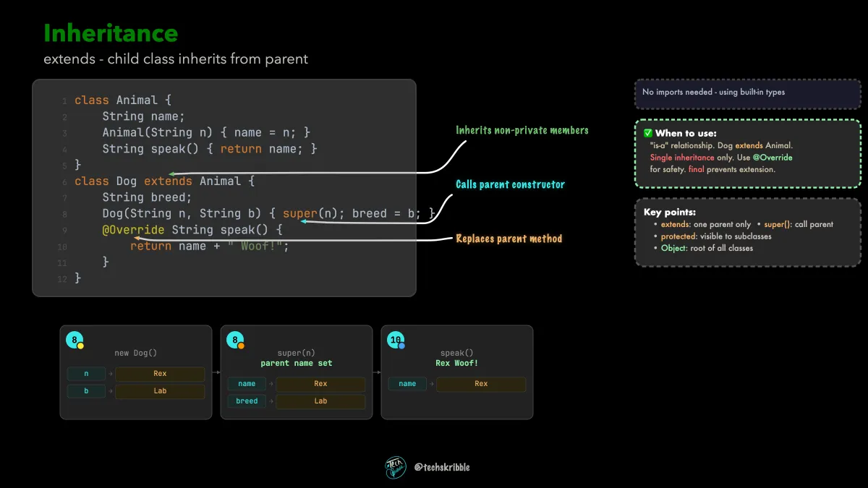Viewport: 868px width, 488px height.
Task: Click the yellow dot step badge for new Dog()
Action: coord(76,341)
